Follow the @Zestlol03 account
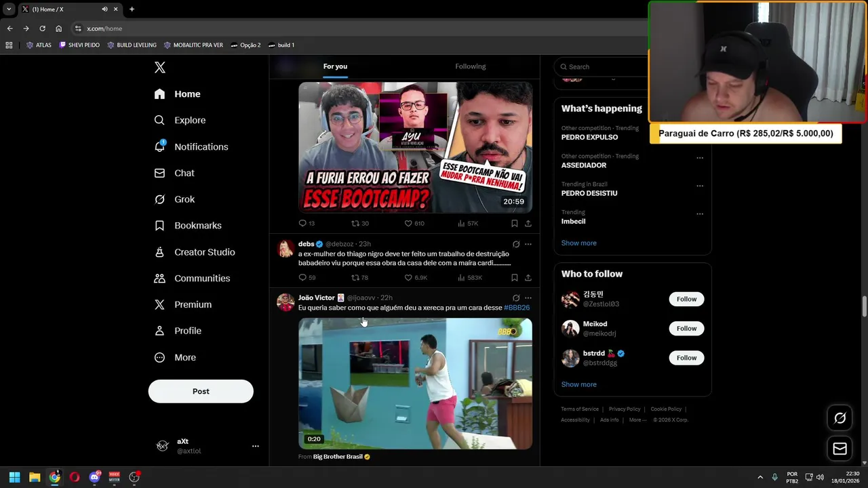Image resolution: width=868 pixels, height=488 pixels. click(686, 299)
